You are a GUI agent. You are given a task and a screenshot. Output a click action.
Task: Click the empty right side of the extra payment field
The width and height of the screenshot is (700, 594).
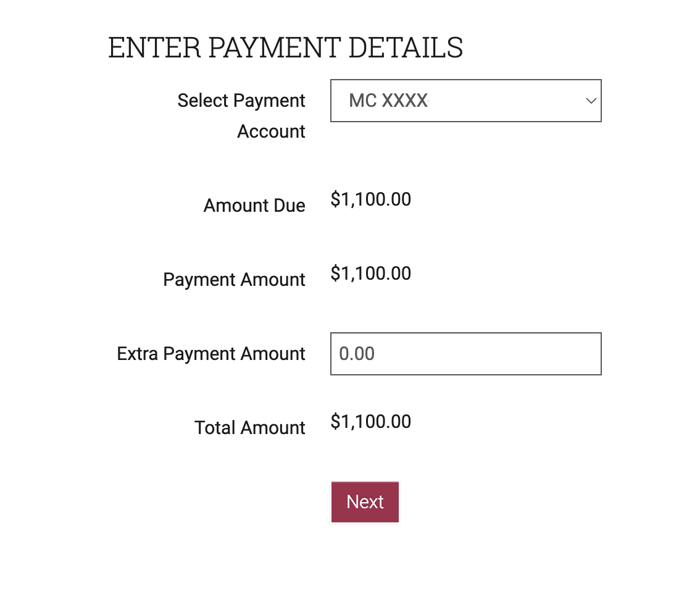coord(543,354)
